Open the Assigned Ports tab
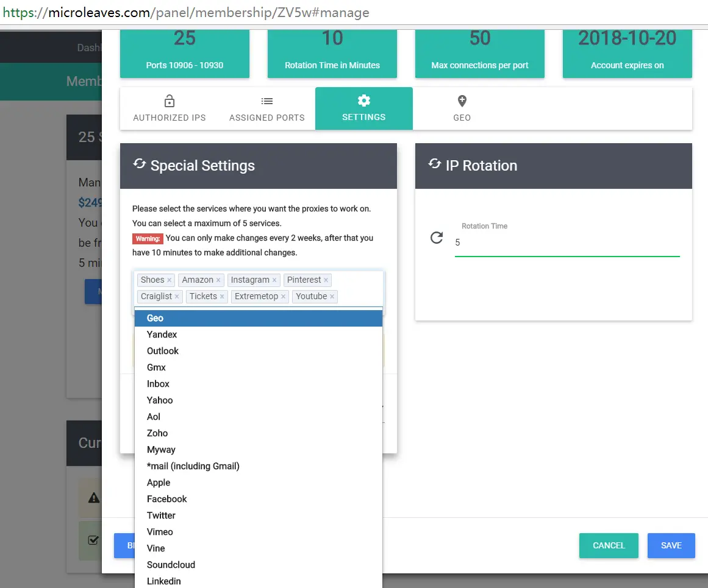The image size is (708, 588). pos(267,108)
